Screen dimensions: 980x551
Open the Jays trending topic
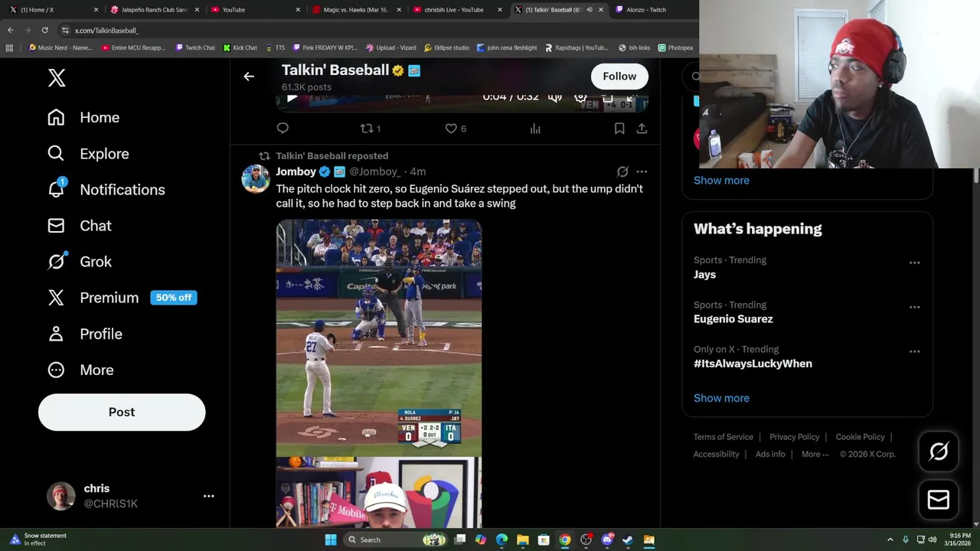[x=704, y=274]
